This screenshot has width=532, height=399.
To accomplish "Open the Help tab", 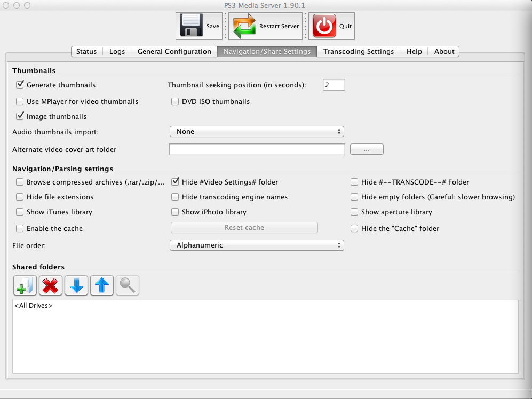I will (414, 52).
